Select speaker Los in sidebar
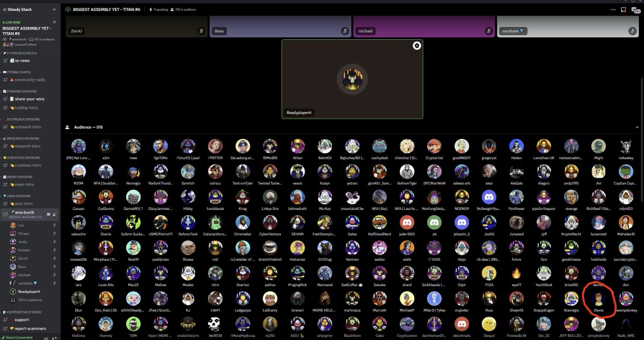This screenshot has width=644, height=340. click(33, 225)
